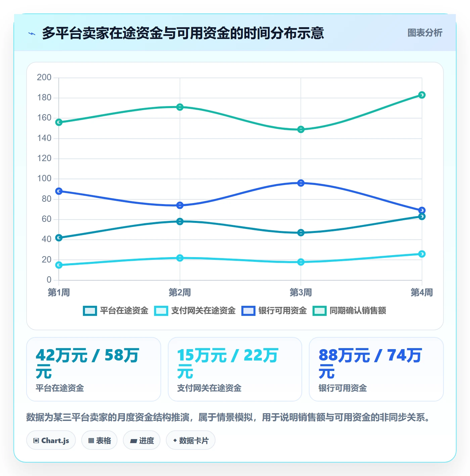This screenshot has width=470, height=476.
Task: Select the 数据卡片 tag chip
Action: click(191, 440)
